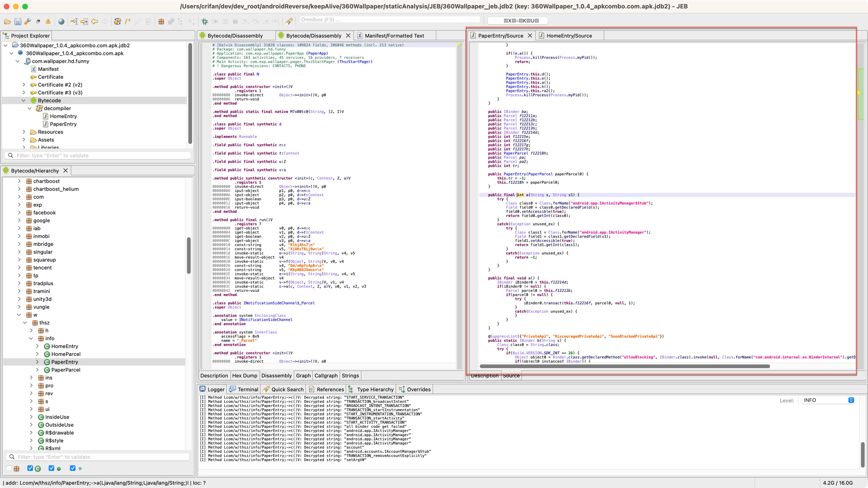
Task: Click the open folder toolbar icon
Action: click(8, 21)
